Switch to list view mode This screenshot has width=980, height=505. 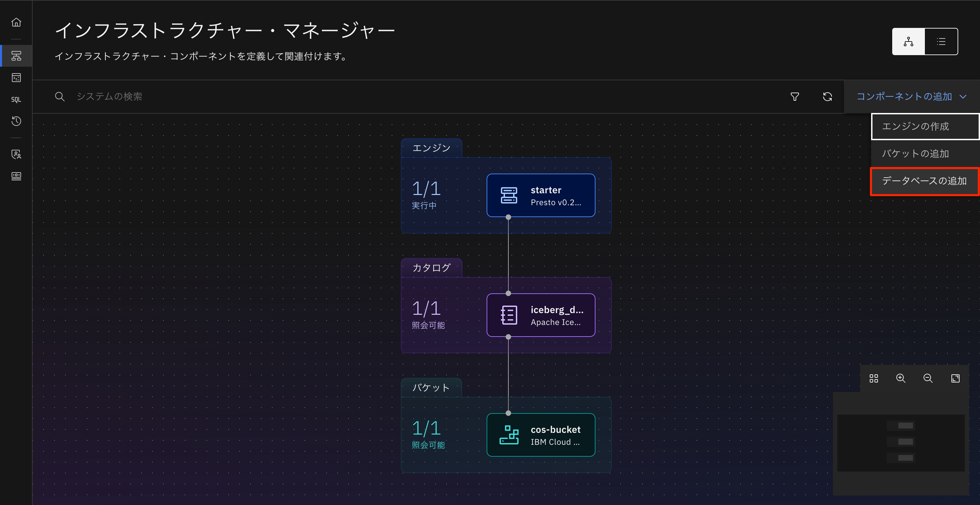tap(941, 41)
